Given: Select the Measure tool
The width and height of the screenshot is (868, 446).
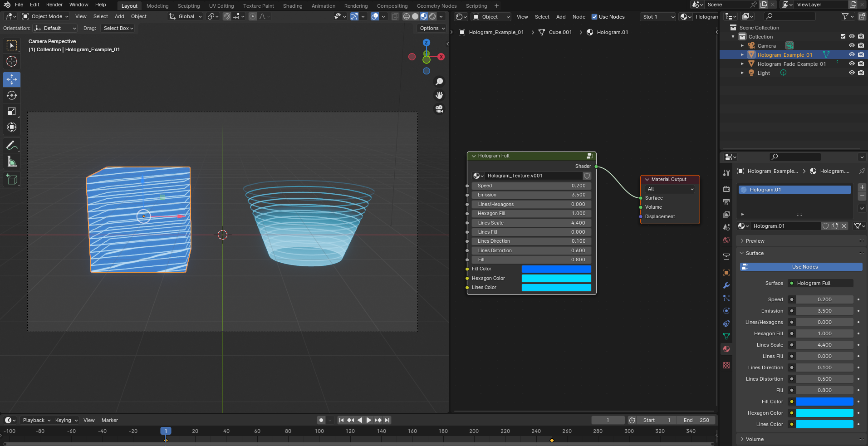Looking at the screenshot, I should [x=12, y=161].
